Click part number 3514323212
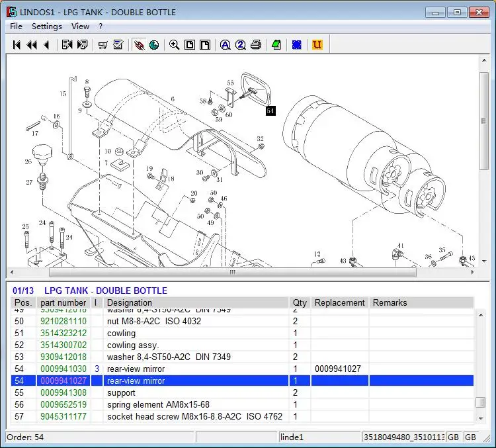Screen dimensions: 496x448 [63, 333]
